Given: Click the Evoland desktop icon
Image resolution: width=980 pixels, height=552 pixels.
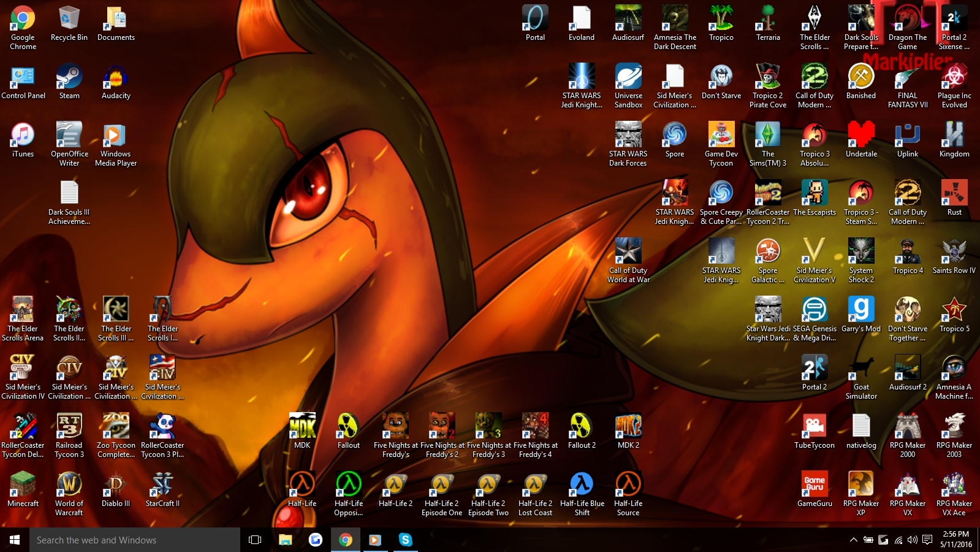Looking at the screenshot, I should (x=582, y=24).
